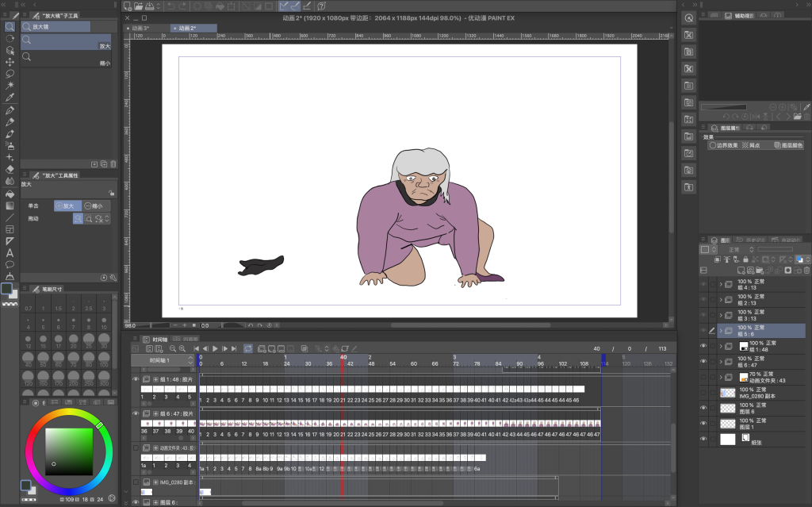This screenshot has width=812, height=507.
Task: Expand layer folder 组 4 : 13
Action: click(721, 284)
